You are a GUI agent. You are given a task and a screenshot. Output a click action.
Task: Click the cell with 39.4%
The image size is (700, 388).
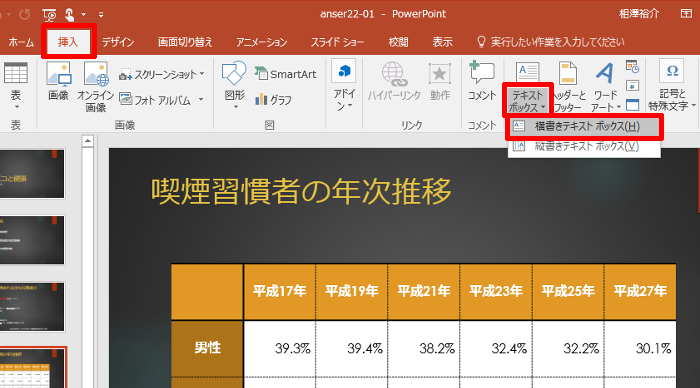(x=352, y=348)
